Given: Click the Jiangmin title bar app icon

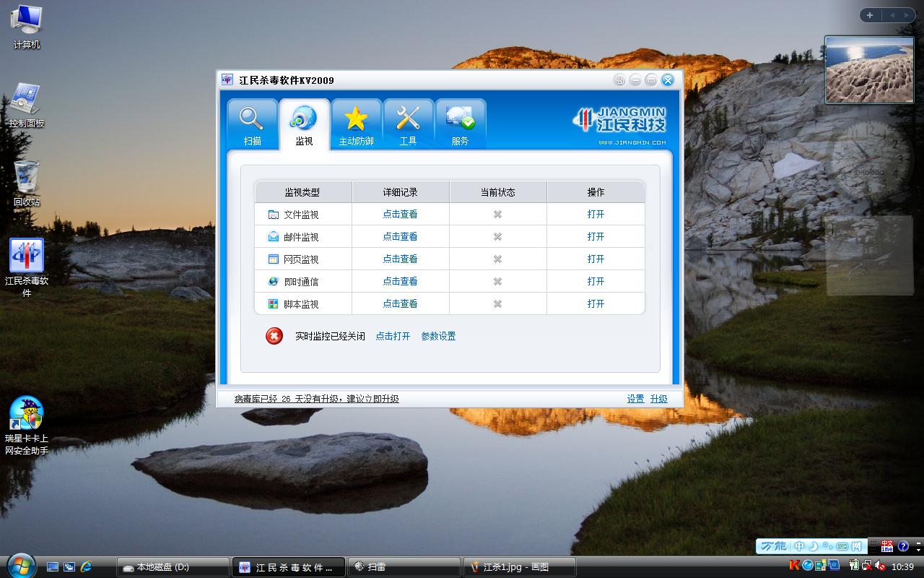Looking at the screenshot, I should [x=227, y=79].
